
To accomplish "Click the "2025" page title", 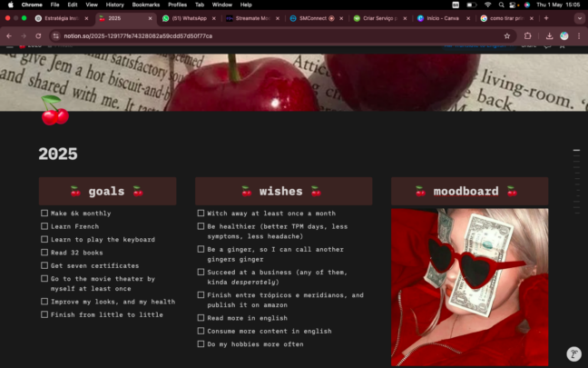I will (58, 154).
